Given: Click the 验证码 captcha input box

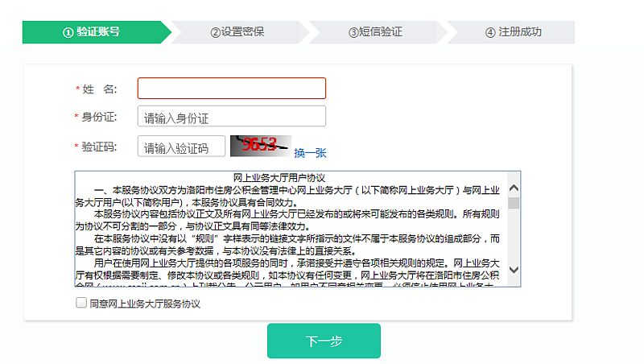Looking at the screenshot, I should (x=181, y=147).
